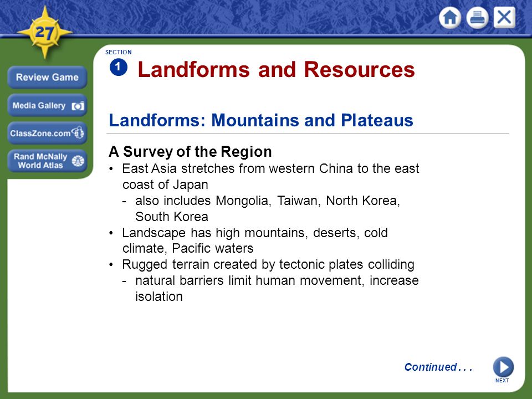The image size is (532, 399).
Task: Close the presentation with X icon
Action: [x=504, y=17]
